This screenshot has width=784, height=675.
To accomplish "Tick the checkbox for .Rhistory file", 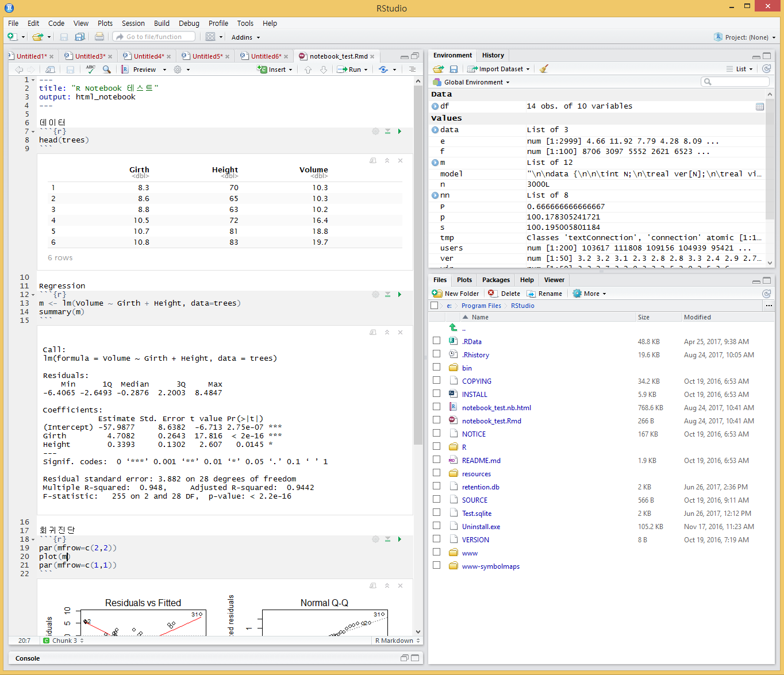I will (437, 354).
